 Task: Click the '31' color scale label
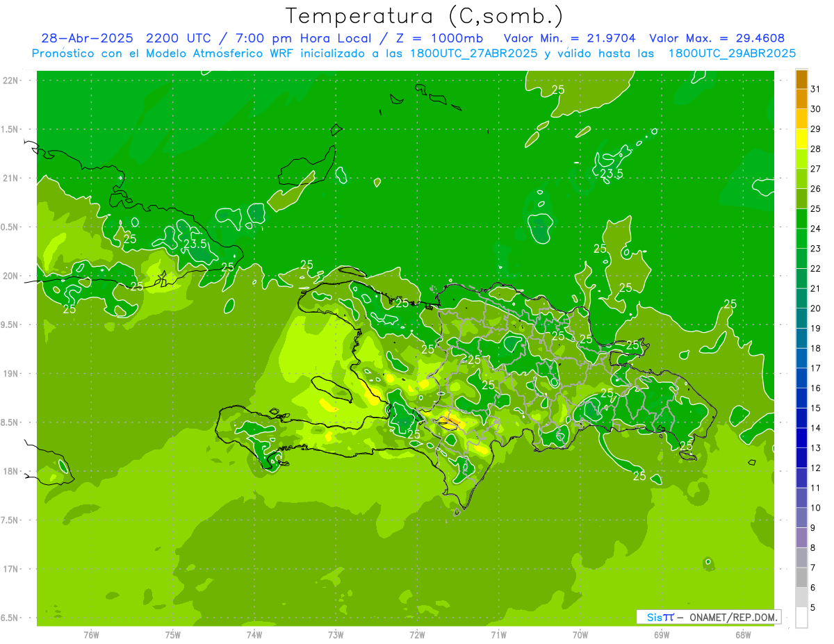tap(815, 89)
